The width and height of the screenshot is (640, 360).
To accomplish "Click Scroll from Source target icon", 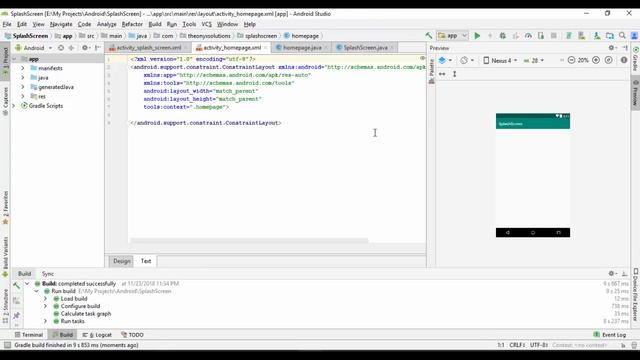I will pos(61,48).
